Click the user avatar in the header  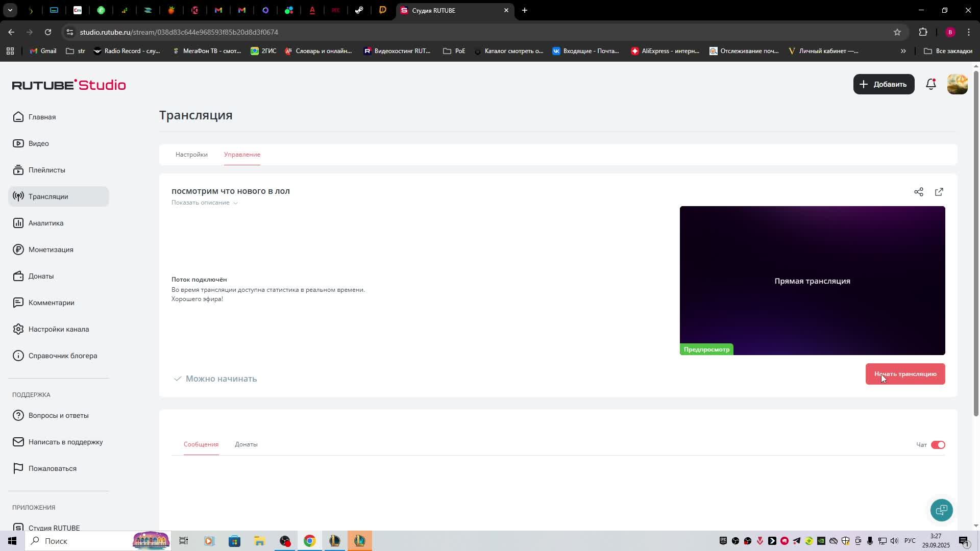pyautogui.click(x=957, y=84)
